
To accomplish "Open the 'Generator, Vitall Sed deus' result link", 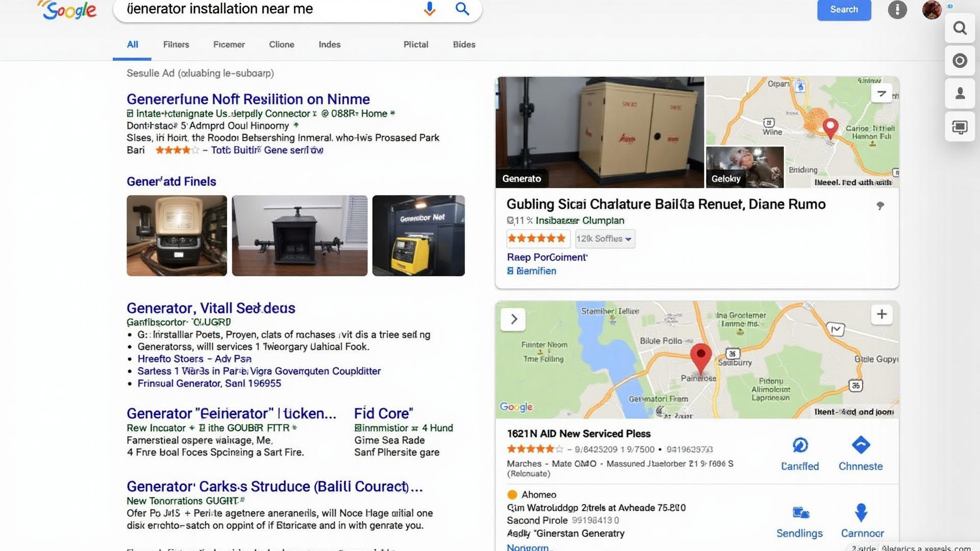I will [210, 308].
